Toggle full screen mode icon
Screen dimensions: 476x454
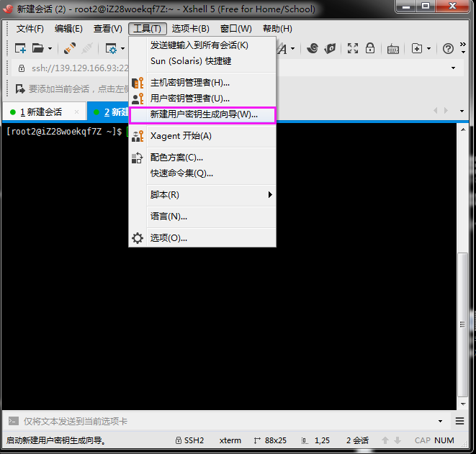pos(353,48)
